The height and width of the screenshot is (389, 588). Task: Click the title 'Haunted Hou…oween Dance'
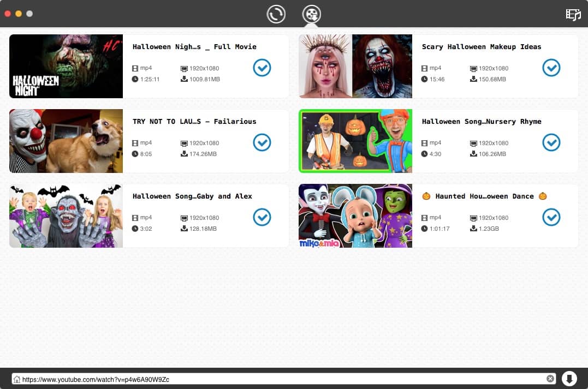tap(484, 196)
